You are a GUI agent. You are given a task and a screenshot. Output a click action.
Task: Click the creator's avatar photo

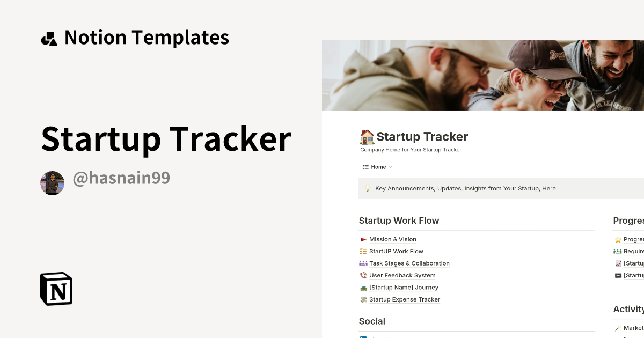(x=52, y=183)
